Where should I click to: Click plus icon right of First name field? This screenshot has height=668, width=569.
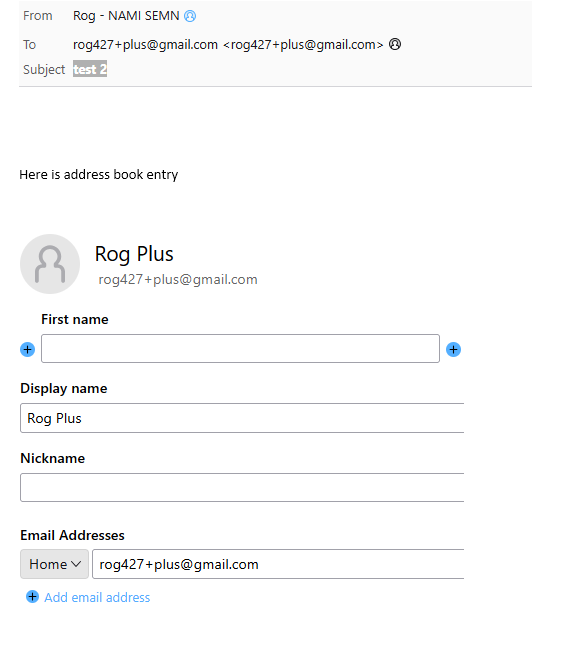point(453,349)
